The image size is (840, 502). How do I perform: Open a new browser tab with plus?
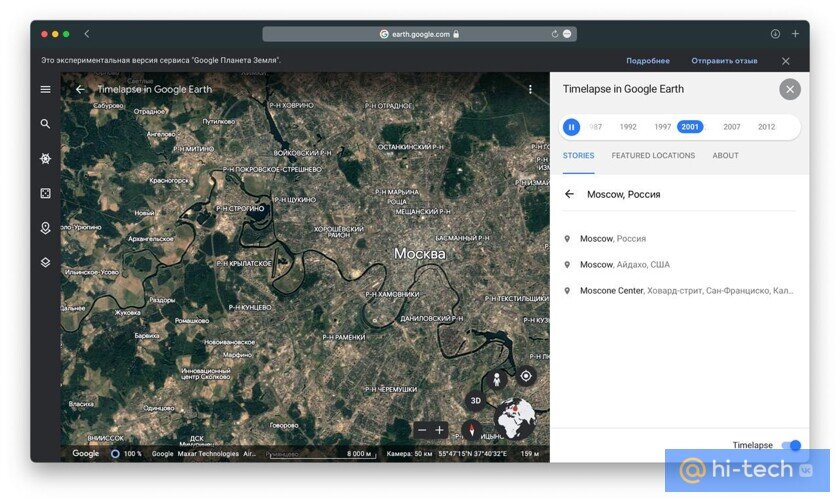click(x=796, y=34)
